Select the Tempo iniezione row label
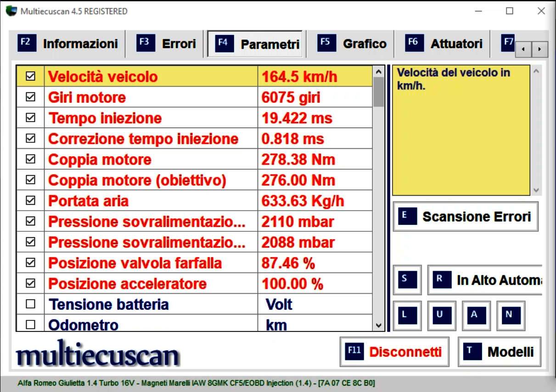Screen dimensions: 556x392 click(105, 118)
